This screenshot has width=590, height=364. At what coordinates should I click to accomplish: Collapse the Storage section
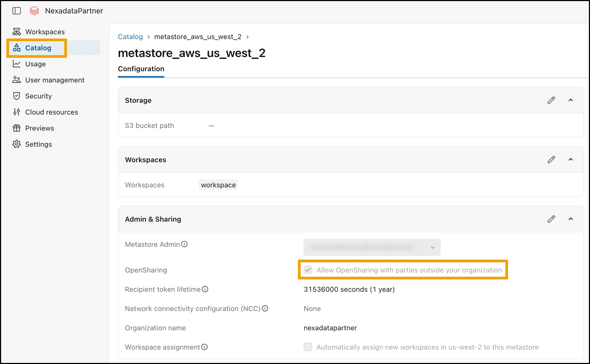coord(571,100)
